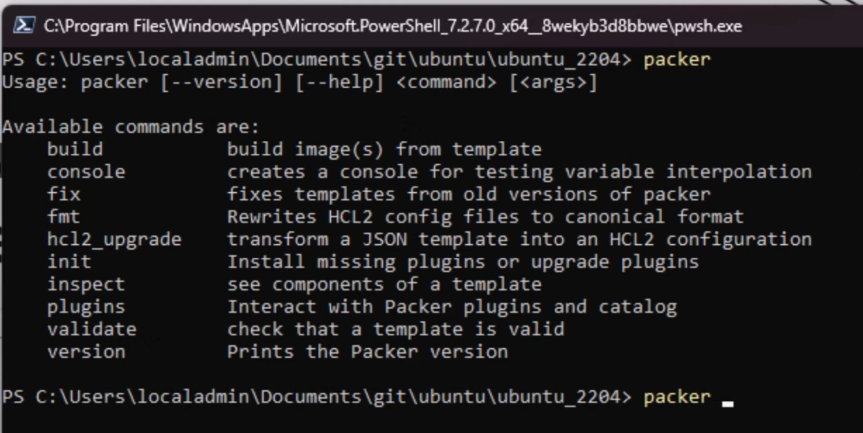
Task: Click the word "build" in the commands list
Action: click(x=74, y=149)
